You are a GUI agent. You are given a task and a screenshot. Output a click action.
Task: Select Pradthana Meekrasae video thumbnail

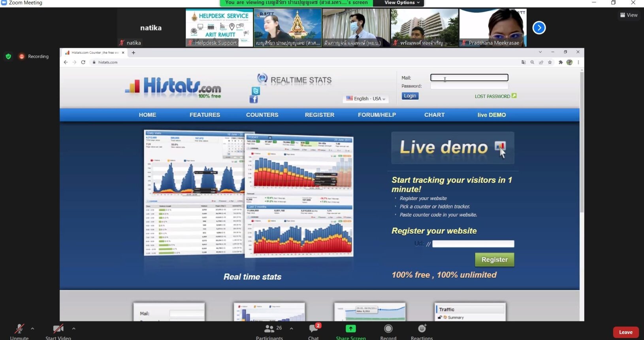pos(493,28)
